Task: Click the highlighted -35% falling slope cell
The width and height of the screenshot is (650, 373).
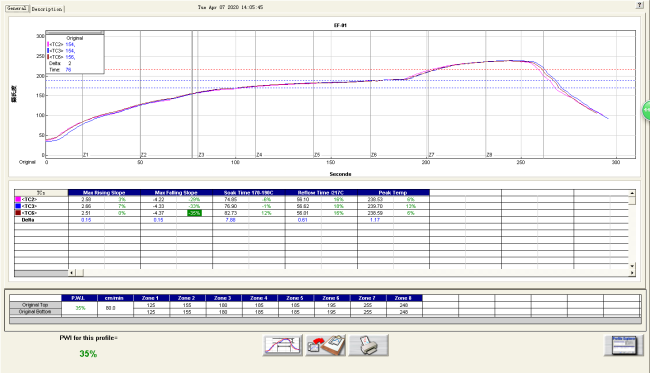Action: [194, 213]
